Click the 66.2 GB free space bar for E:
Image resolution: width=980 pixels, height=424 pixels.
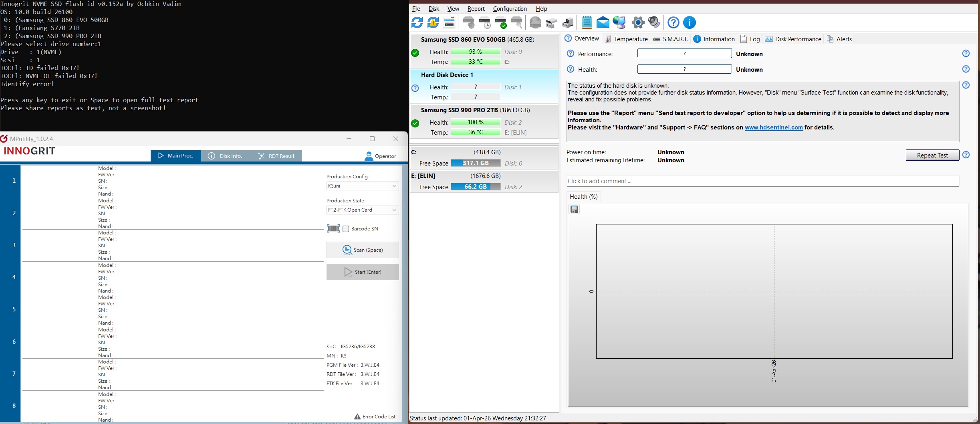click(476, 187)
